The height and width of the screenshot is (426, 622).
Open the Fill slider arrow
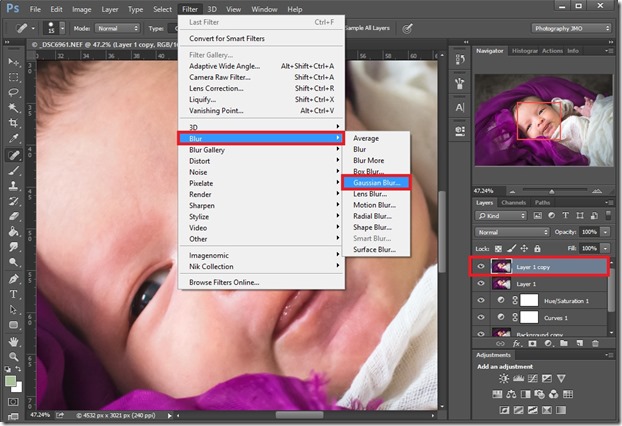(605, 249)
